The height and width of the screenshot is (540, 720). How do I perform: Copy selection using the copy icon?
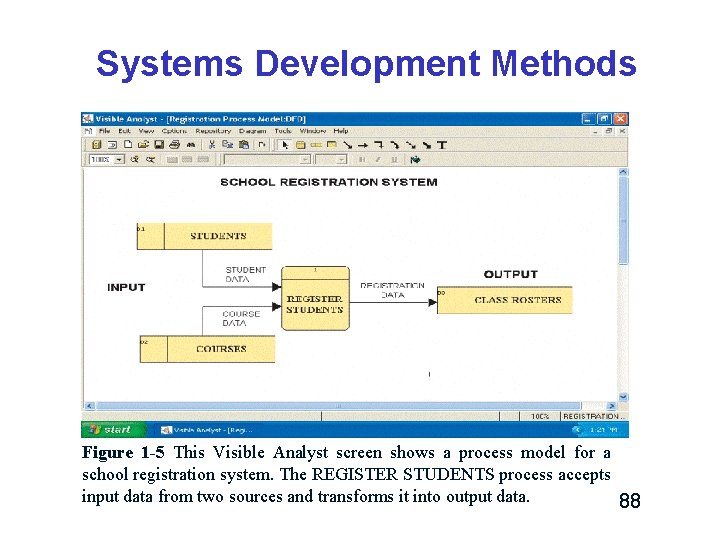tap(228, 145)
